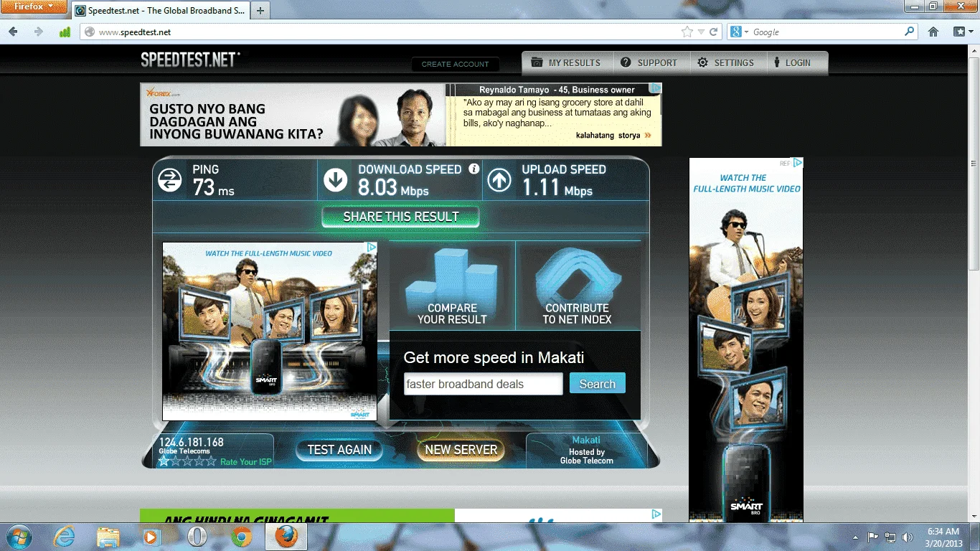The height and width of the screenshot is (551, 980).
Task: Click the AdChoices icon on the top banner
Action: pos(655,88)
